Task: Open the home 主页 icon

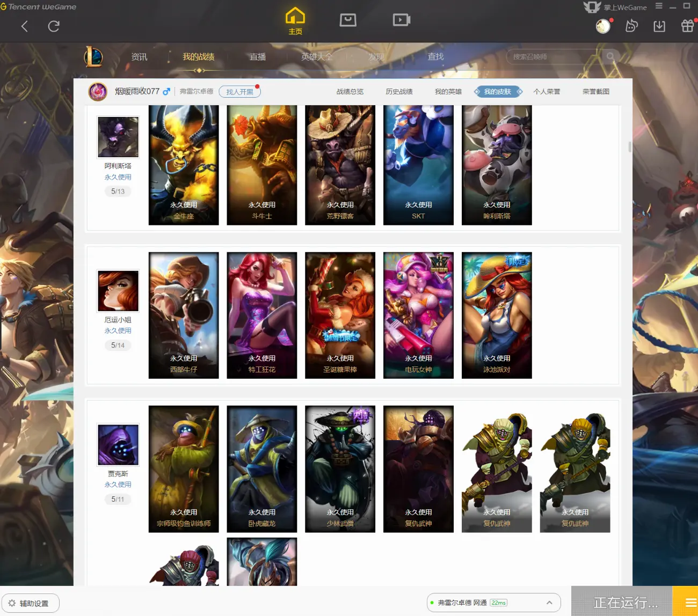Action: pos(295,21)
